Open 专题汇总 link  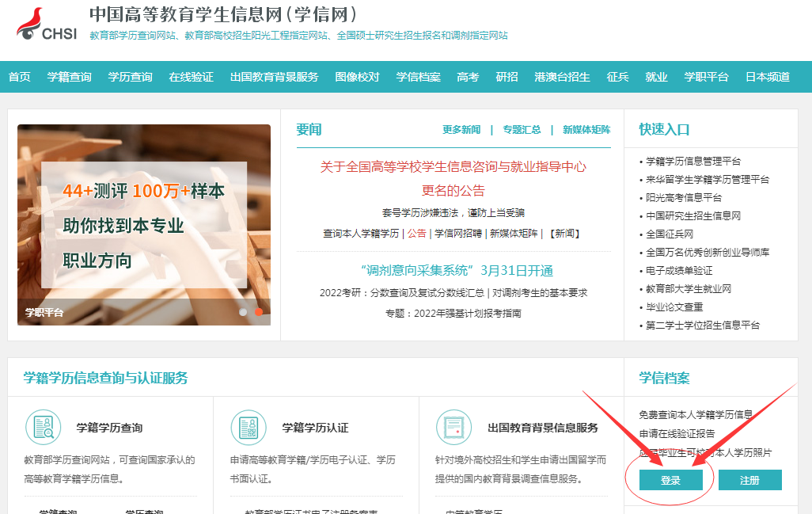[522, 130]
